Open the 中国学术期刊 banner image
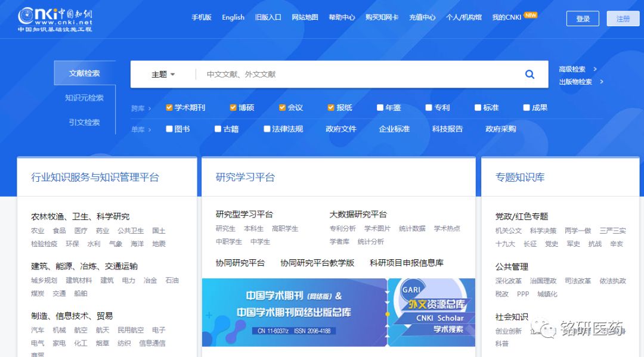 (x=295, y=312)
